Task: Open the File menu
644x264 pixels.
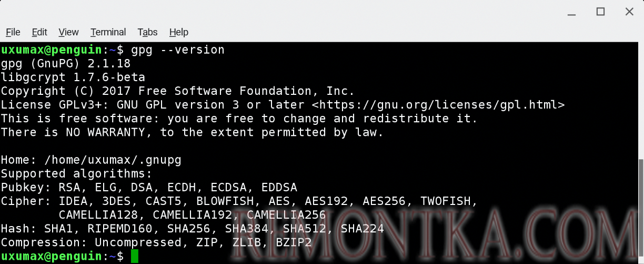Action: pyautogui.click(x=13, y=32)
